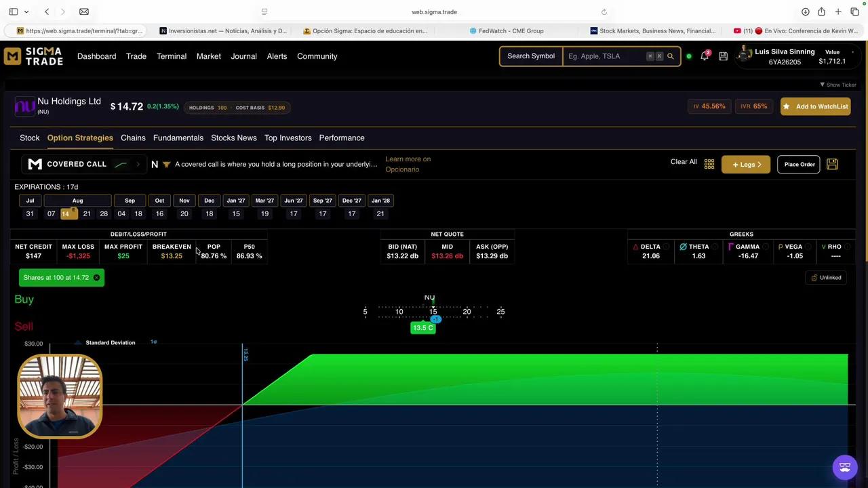Click the Delta info icon
868x488 pixels.
pos(666,247)
